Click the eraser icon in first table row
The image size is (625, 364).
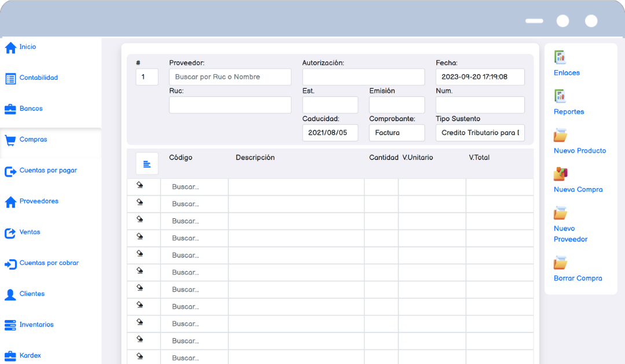pos(139,185)
